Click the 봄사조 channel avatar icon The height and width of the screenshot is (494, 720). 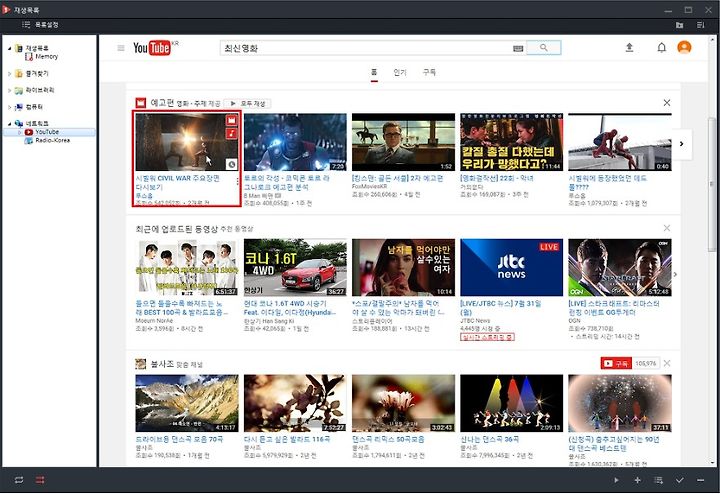pyautogui.click(x=141, y=364)
